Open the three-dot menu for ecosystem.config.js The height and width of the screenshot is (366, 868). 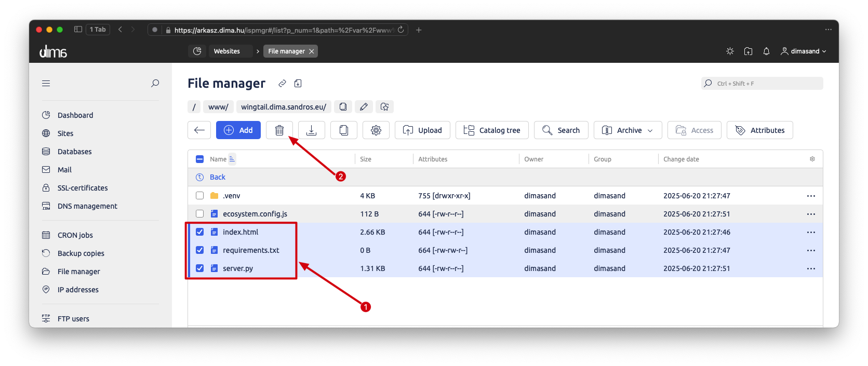coord(811,214)
